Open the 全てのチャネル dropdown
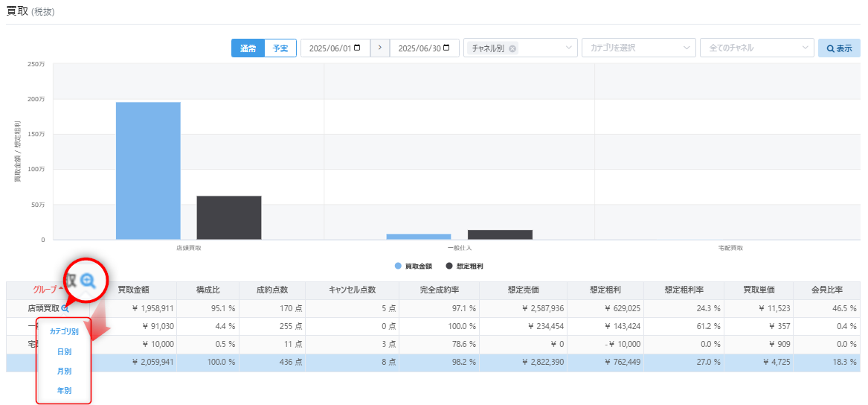The height and width of the screenshot is (405, 868). coord(756,48)
